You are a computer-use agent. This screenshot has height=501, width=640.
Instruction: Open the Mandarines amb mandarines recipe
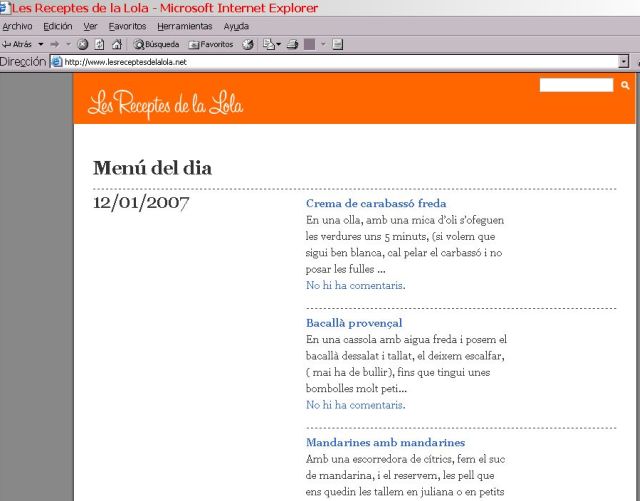click(x=385, y=442)
